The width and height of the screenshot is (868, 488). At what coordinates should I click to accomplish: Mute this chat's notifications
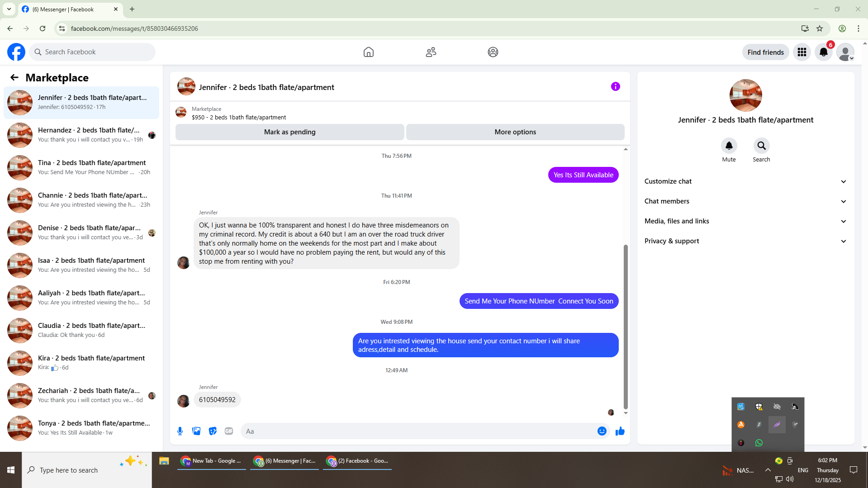[x=729, y=146]
